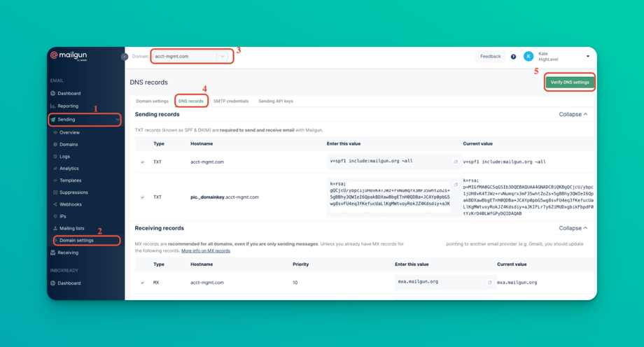This screenshot has width=644, height=347.
Task: Expand the Sending sidebar section
Action: pyautogui.click(x=85, y=120)
